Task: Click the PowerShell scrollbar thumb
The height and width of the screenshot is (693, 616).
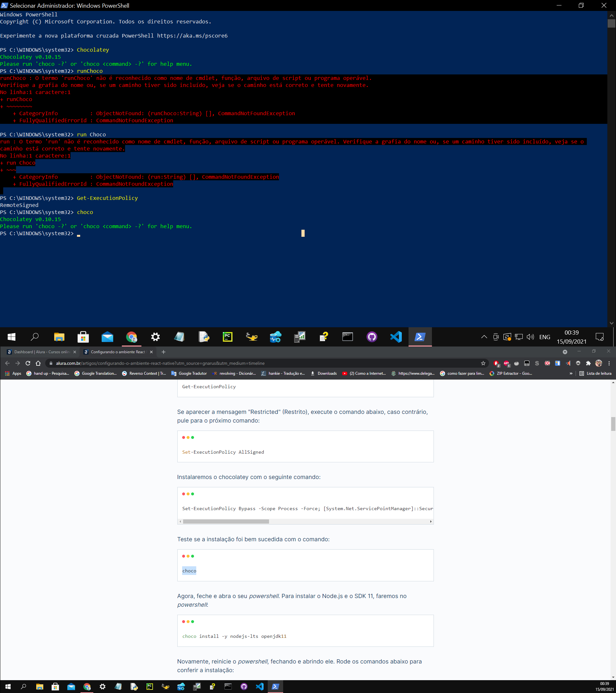Action: 611,23
